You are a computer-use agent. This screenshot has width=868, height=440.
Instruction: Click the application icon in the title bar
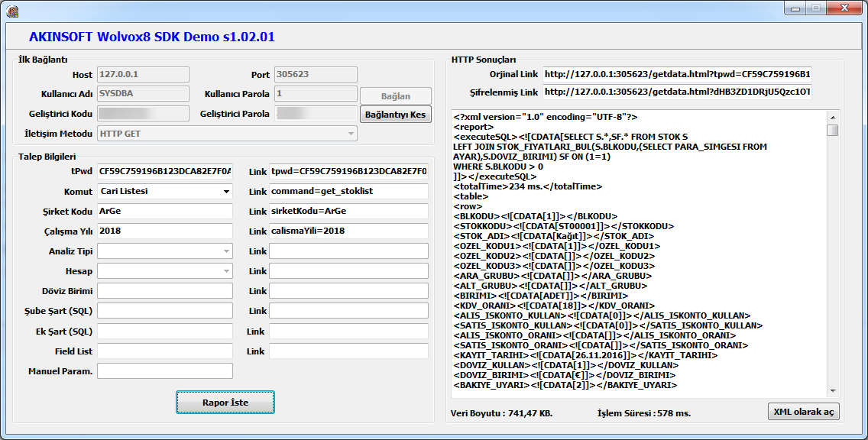pos(12,11)
